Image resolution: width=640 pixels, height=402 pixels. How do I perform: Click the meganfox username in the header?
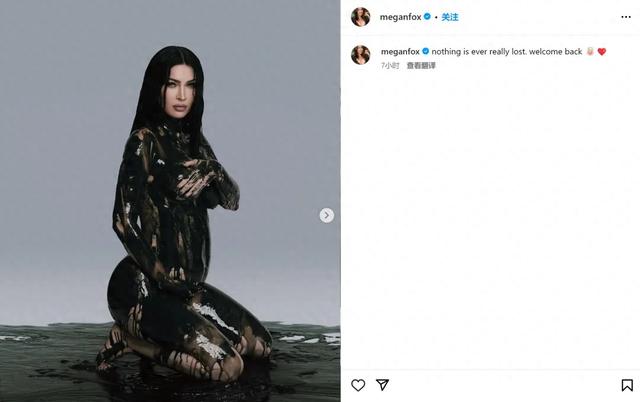click(400, 17)
